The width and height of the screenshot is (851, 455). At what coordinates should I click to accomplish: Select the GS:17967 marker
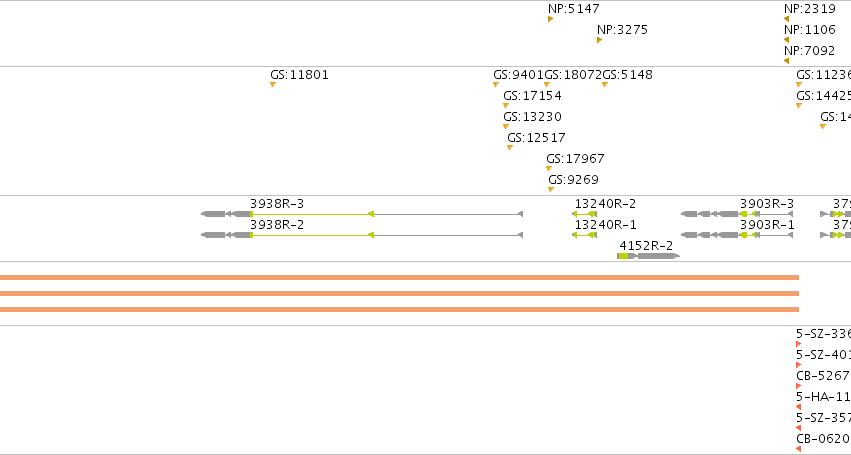549,168
